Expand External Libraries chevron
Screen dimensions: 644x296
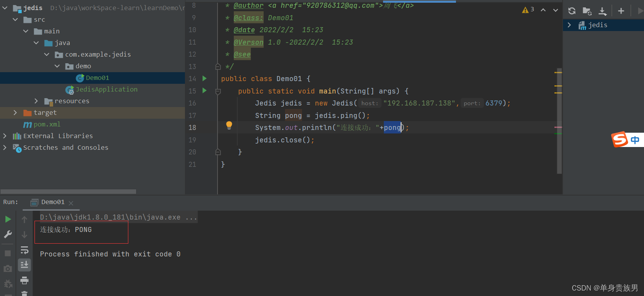click(x=5, y=136)
